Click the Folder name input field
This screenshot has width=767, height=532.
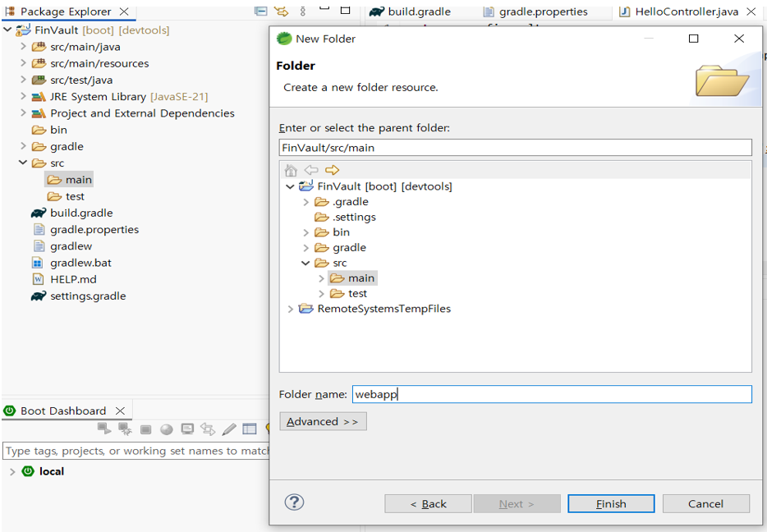[x=552, y=394]
